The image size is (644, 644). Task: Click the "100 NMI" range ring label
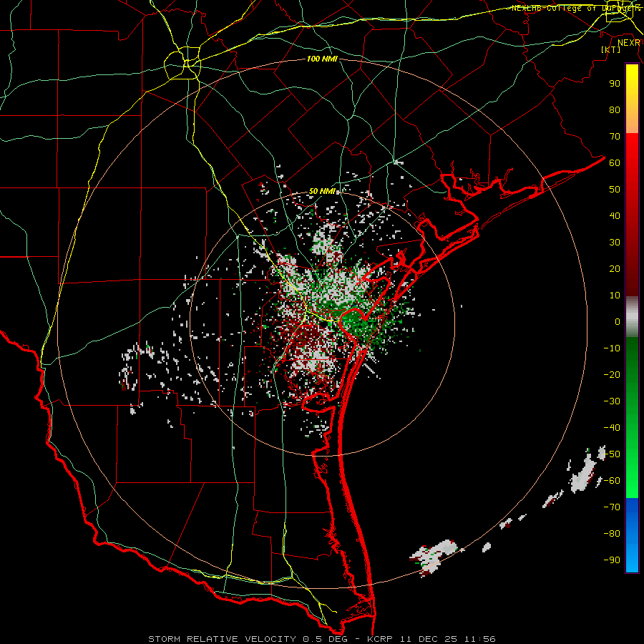pos(322,59)
